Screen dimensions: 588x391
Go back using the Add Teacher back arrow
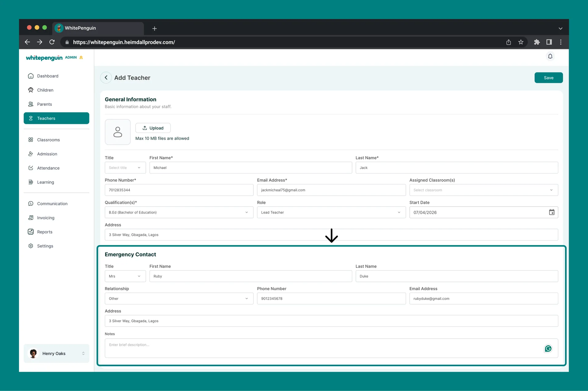point(106,78)
